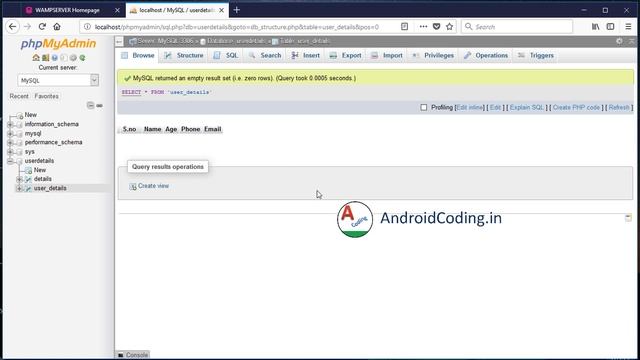Viewport: 640px width, 360px height.
Task: Expand the sys database node
Action: pos(10,152)
